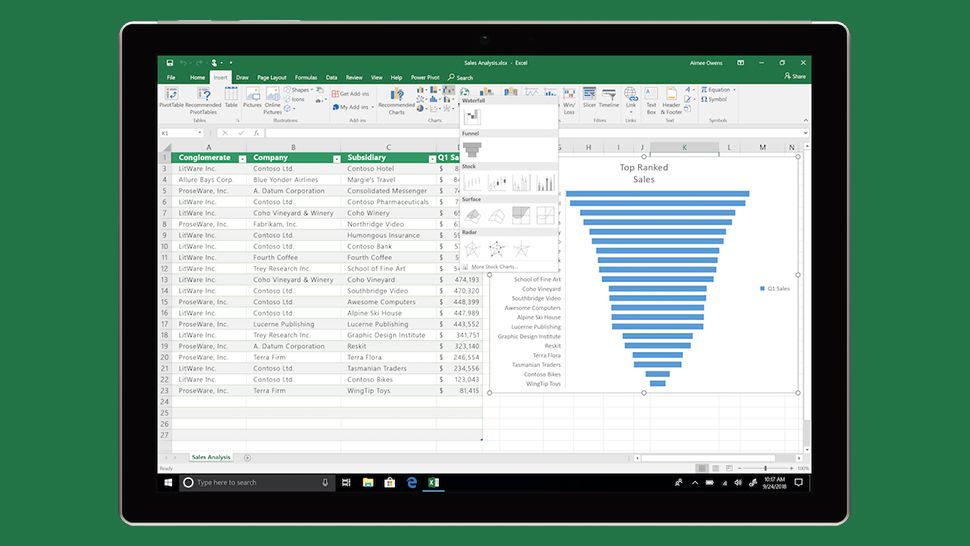Open Microsoft Store from the taskbar
This screenshot has width=970, height=546.
point(390,482)
